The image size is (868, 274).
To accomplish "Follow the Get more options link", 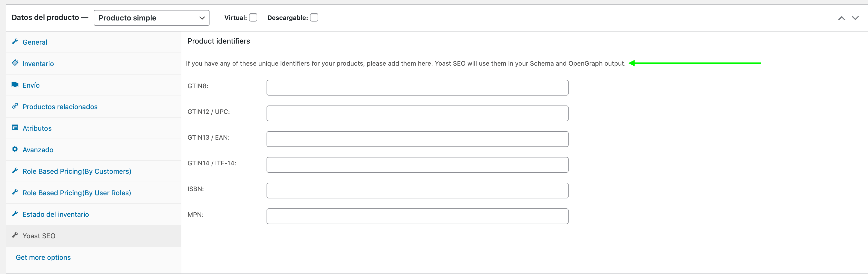I will (x=43, y=257).
